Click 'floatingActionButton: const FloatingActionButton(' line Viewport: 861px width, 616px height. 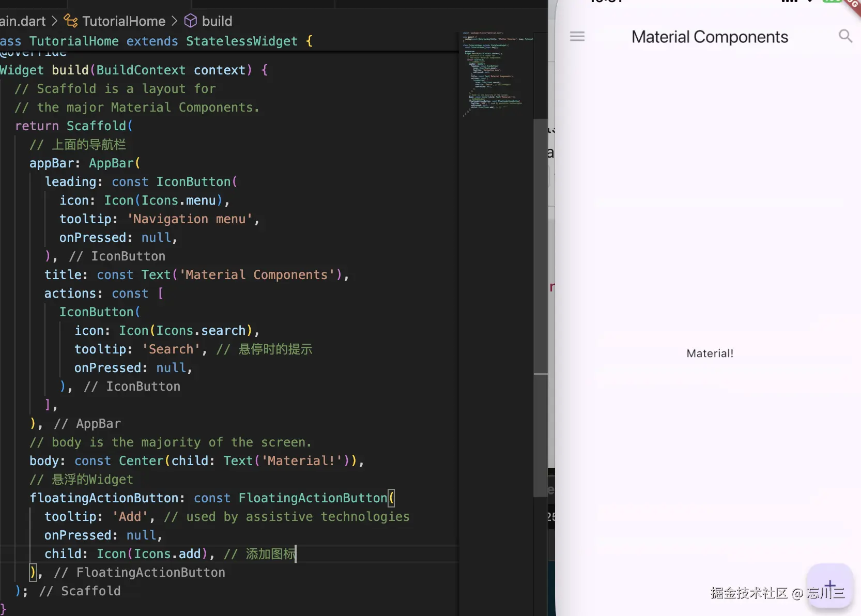pyautogui.click(x=212, y=498)
